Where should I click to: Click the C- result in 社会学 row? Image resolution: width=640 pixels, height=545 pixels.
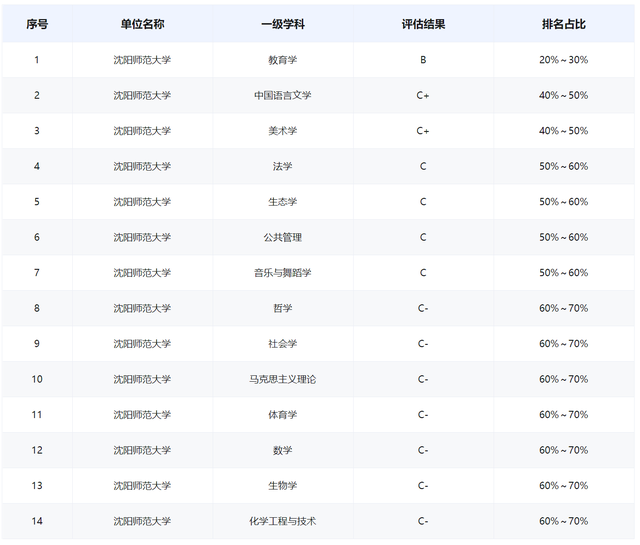click(x=423, y=344)
